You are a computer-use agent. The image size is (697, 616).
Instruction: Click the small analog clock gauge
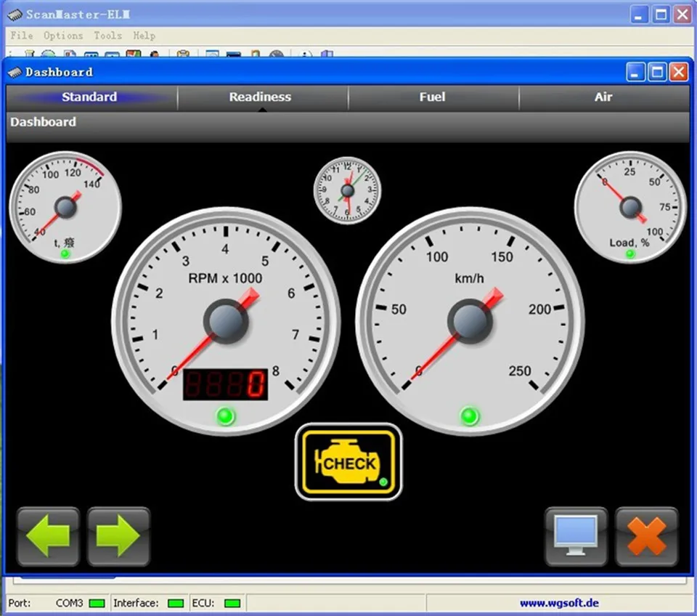(347, 190)
